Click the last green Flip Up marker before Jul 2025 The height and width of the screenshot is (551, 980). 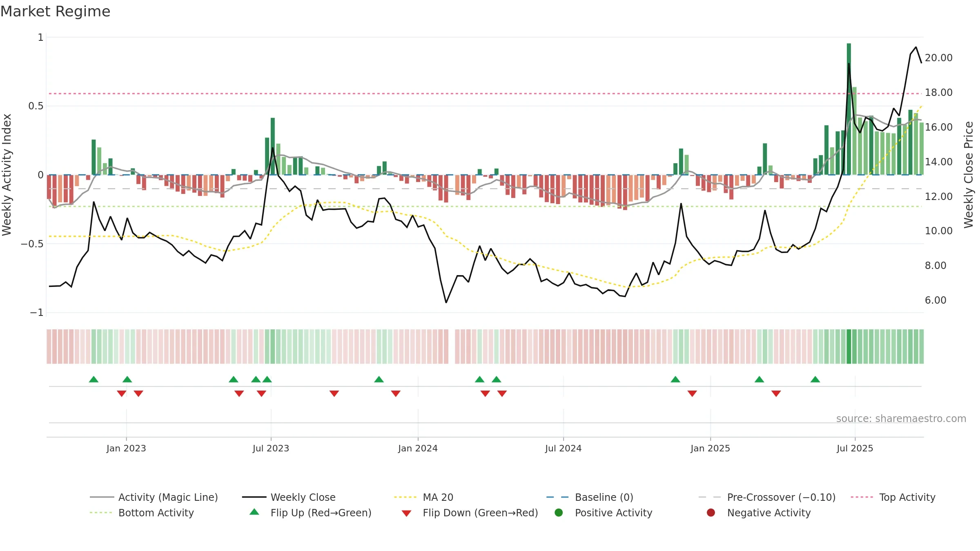[x=815, y=380]
